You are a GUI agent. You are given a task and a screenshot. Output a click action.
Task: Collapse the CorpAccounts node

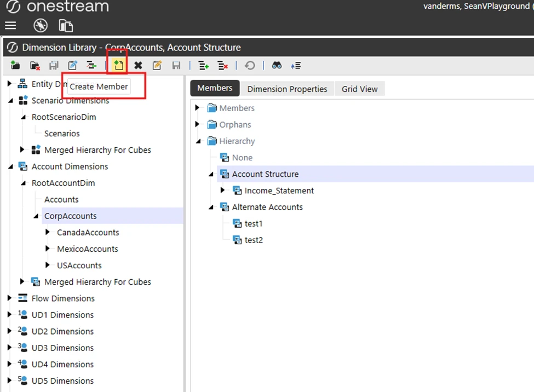coord(36,216)
